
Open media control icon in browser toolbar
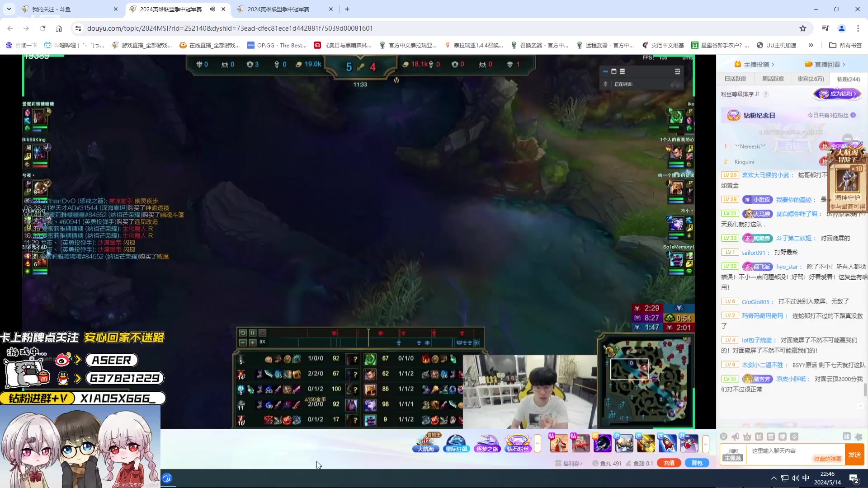[826, 28]
